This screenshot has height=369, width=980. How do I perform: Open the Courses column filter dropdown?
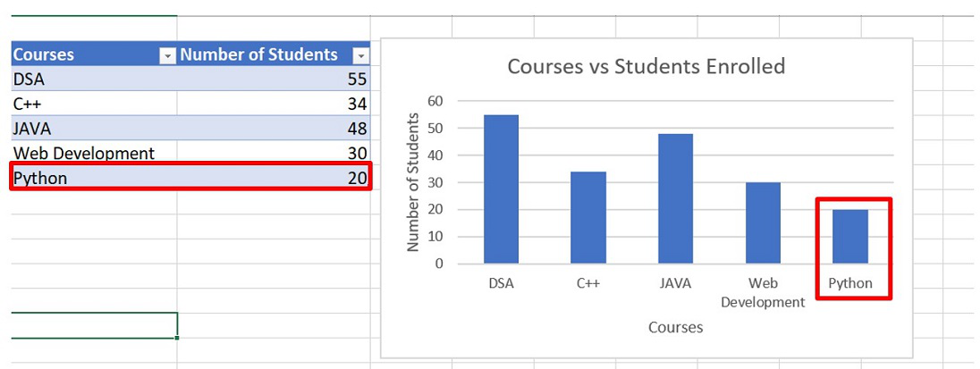click(x=167, y=55)
